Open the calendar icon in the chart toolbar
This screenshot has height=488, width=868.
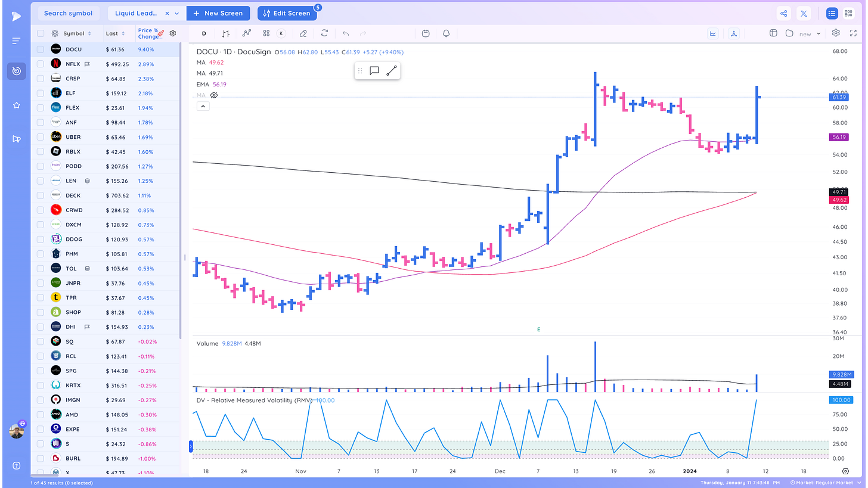426,33
